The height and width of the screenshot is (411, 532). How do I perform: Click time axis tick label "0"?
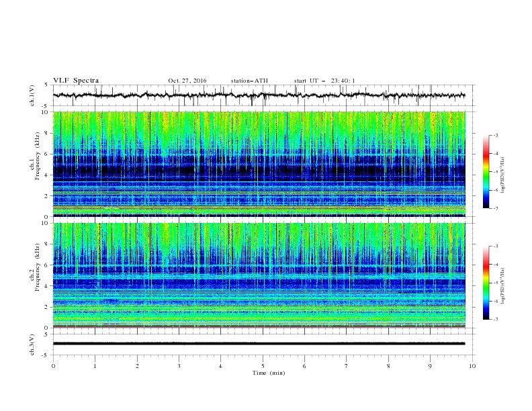point(53,366)
